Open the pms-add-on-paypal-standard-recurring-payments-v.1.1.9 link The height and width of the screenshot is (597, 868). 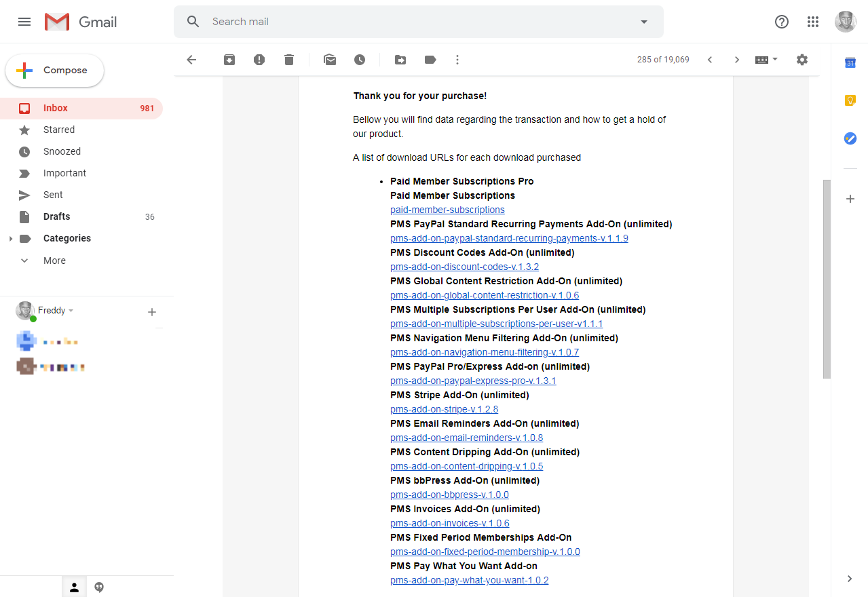click(509, 238)
